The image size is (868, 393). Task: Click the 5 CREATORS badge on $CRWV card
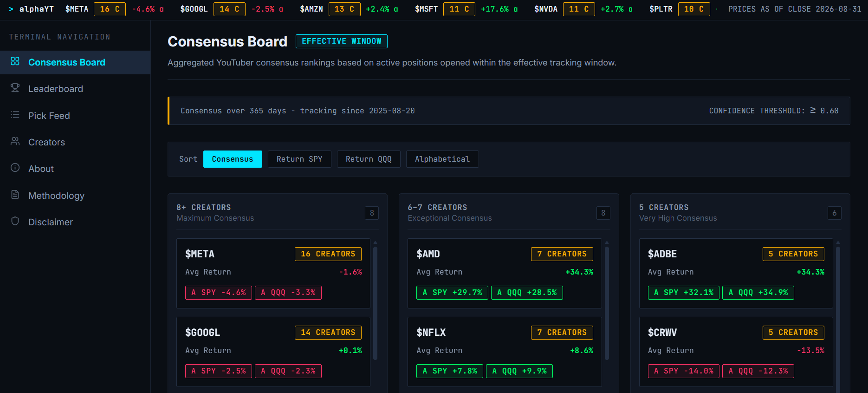tap(793, 332)
